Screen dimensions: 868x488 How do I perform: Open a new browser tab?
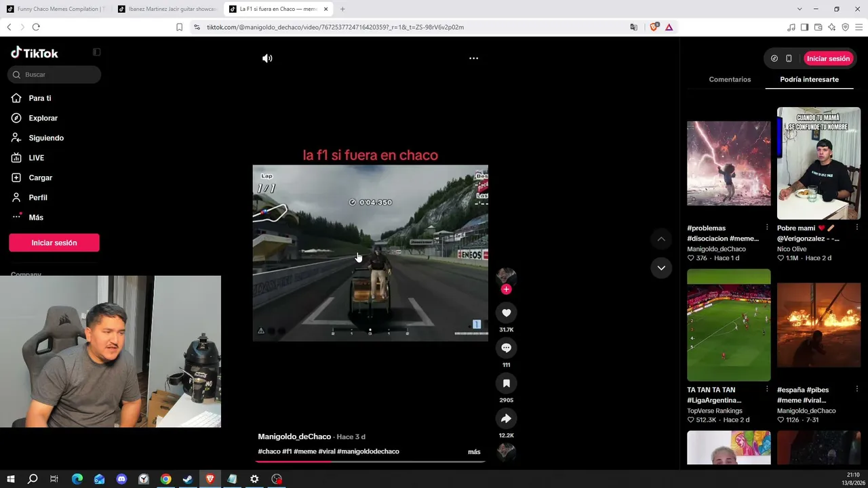pyautogui.click(x=342, y=9)
